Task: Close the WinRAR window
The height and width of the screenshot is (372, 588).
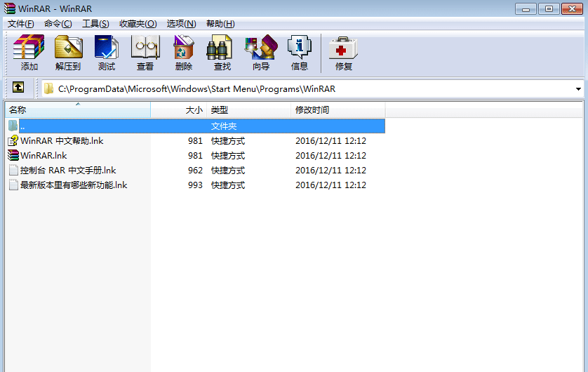Action: [x=572, y=8]
